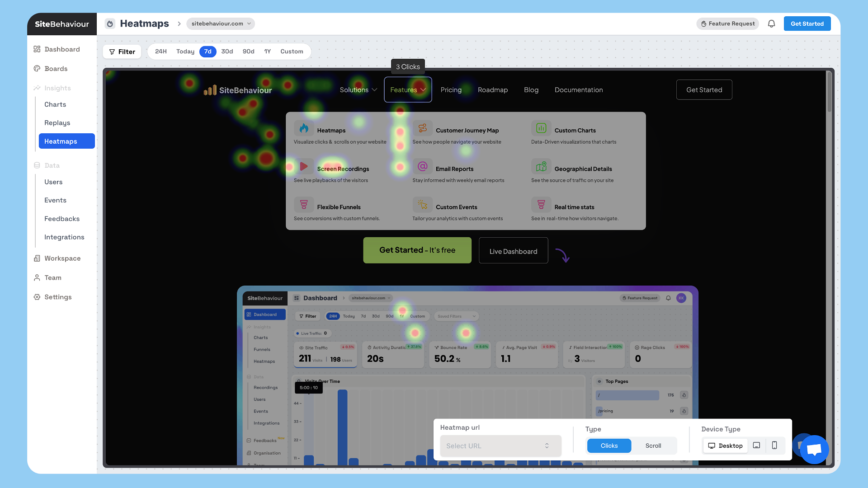Click the notification bell in the top bar
868x488 pixels.
click(x=771, y=23)
